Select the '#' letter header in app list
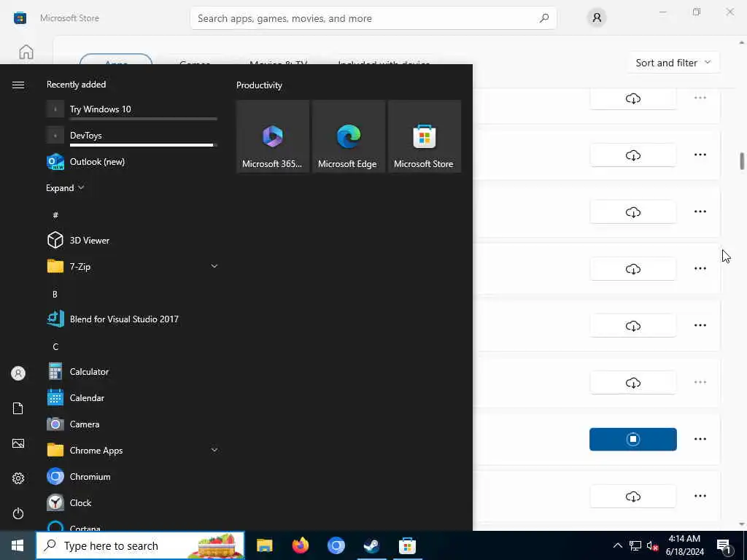747x560 pixels. [55, 215]
